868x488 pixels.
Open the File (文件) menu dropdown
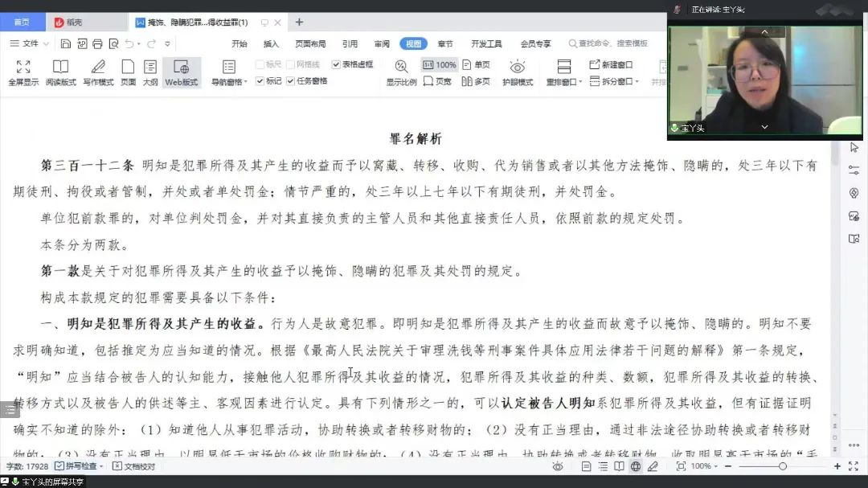click(30, 43)
